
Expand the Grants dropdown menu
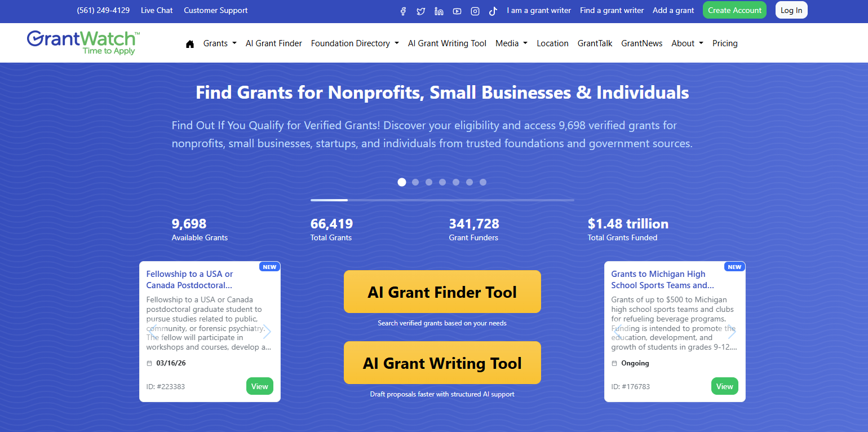click(220, 43)
